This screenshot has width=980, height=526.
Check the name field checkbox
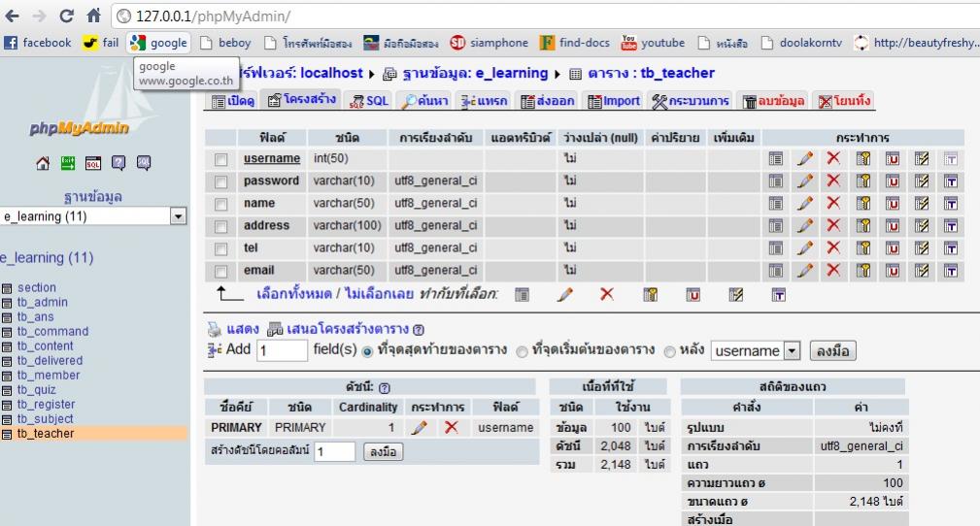220,204
